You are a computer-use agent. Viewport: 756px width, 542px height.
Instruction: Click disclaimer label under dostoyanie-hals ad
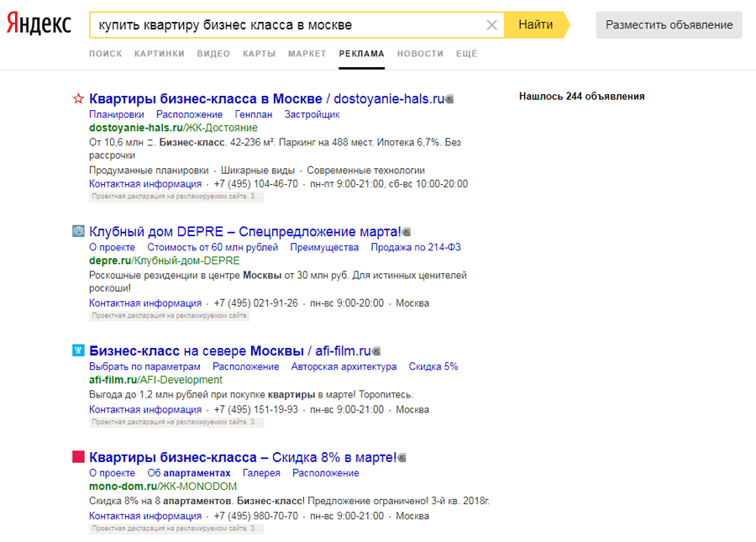click(176, 197)
